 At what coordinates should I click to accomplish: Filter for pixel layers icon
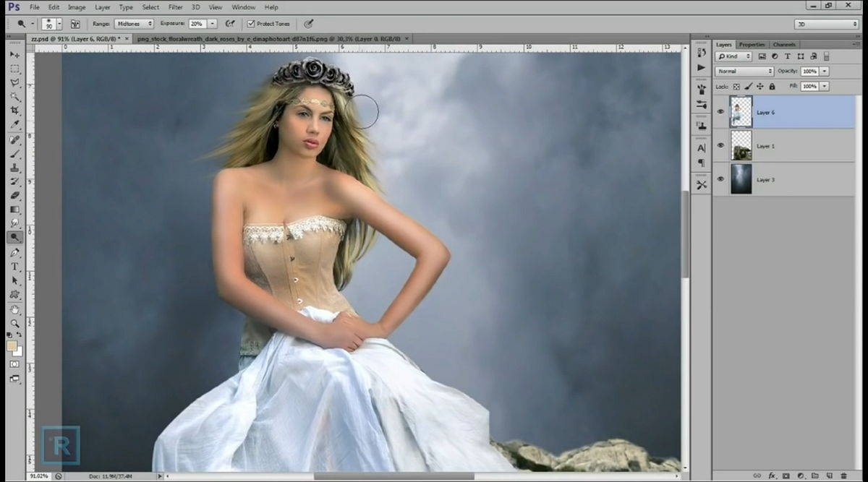click(x=762, y=56)
